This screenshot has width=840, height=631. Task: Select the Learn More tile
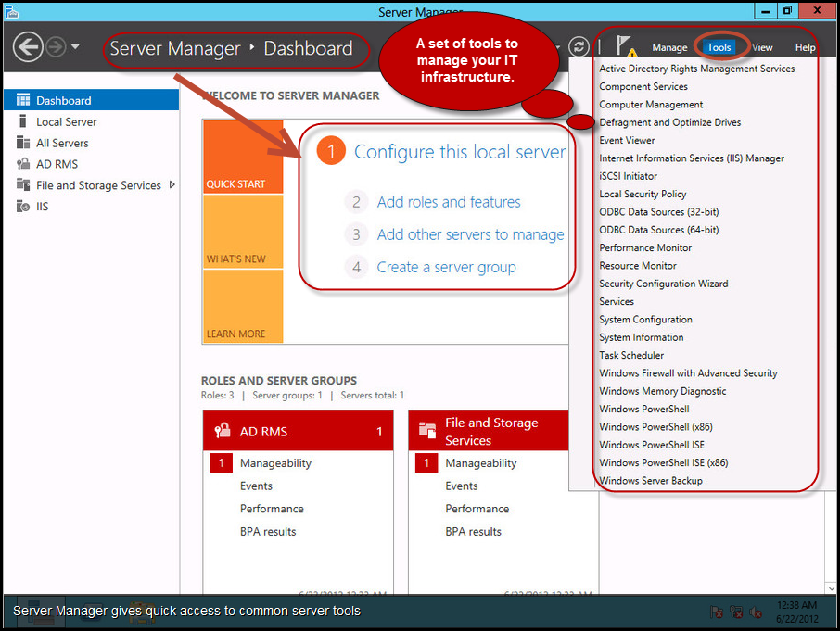(243, 306)
